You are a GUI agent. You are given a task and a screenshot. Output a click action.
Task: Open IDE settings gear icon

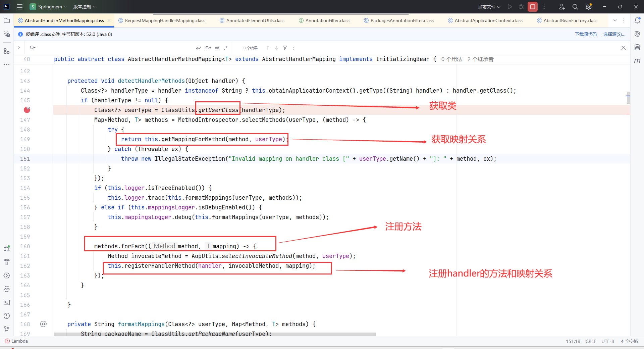point(588,7)
